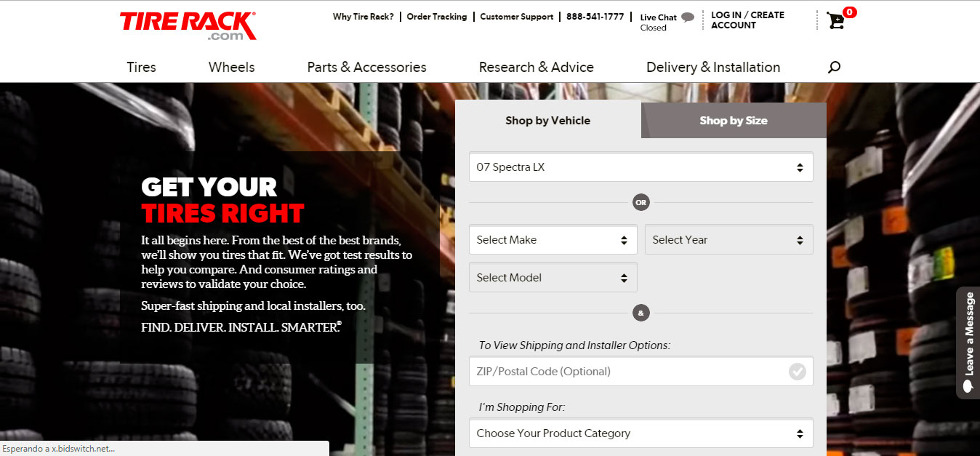Open the Select Make dropdown

[x=553, y=240]
